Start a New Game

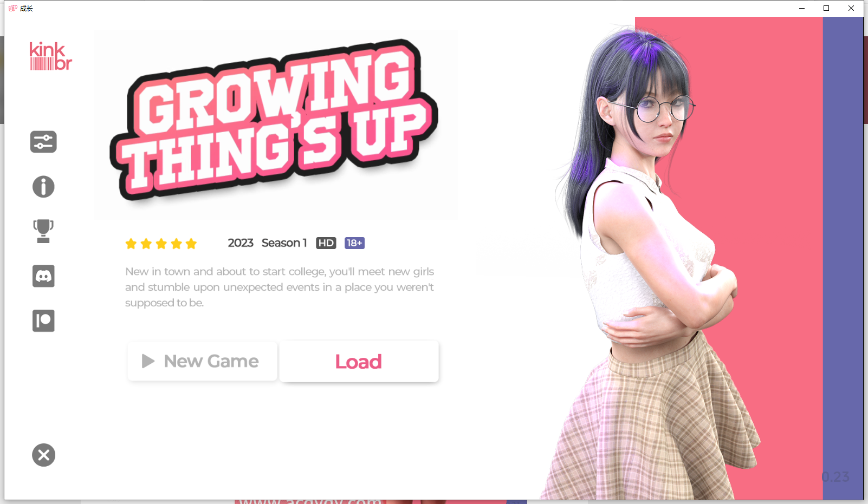tap(202, 361)
